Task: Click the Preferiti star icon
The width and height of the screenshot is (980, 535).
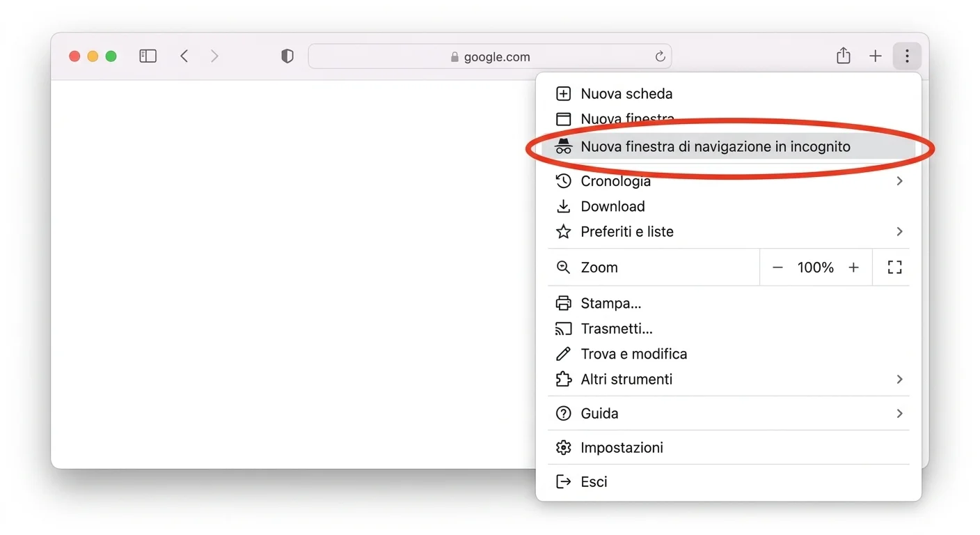Action: (563, 231)
